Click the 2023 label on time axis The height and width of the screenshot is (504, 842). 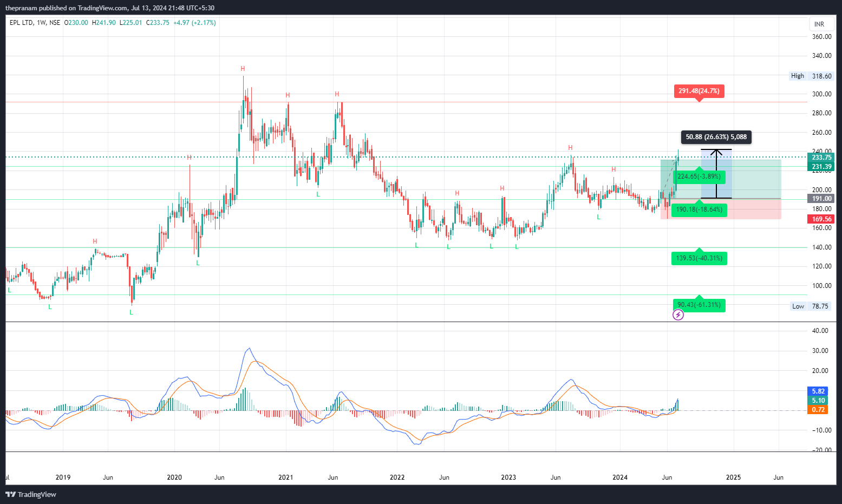[508, 477]
